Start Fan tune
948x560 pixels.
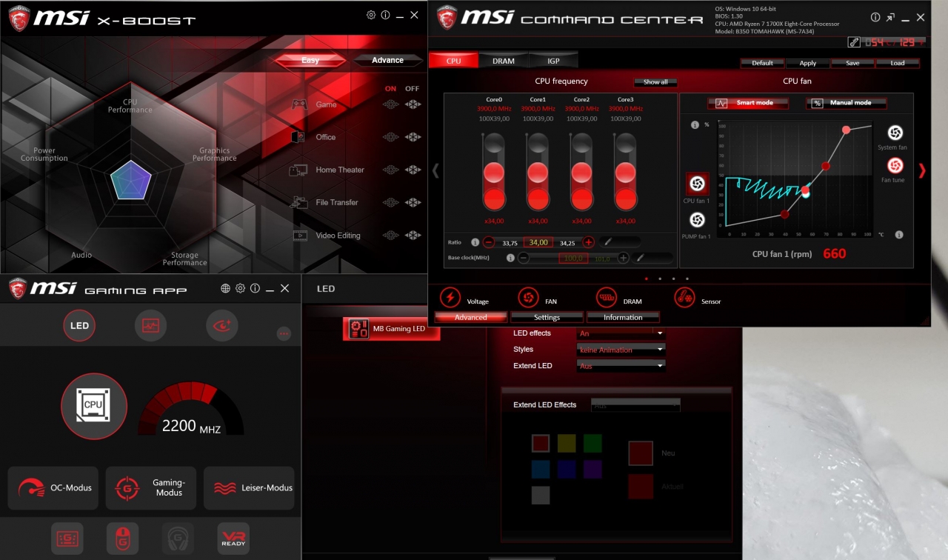coord(894,165)
